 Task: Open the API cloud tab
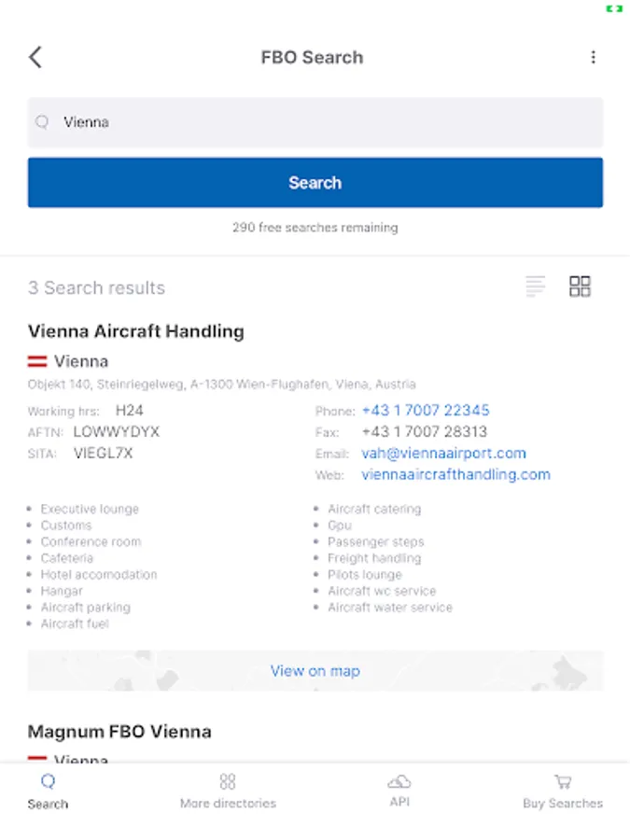(x=399, y=791)
